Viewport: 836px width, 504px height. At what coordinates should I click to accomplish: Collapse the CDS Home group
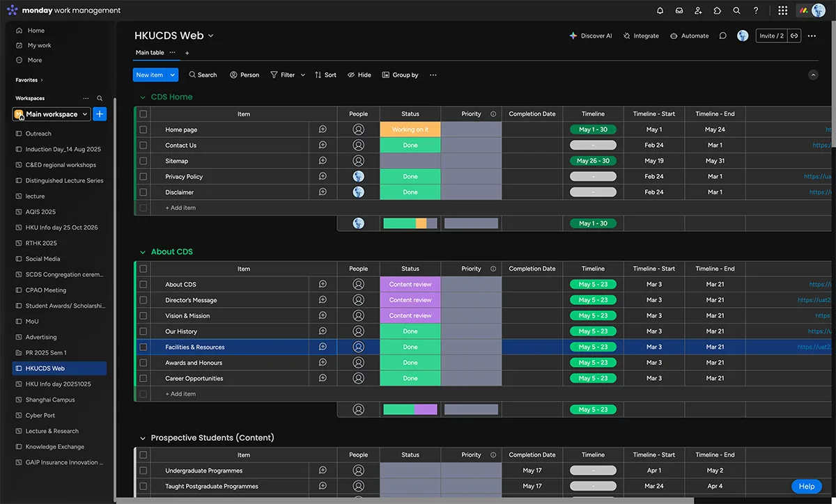tap(143, 97)
